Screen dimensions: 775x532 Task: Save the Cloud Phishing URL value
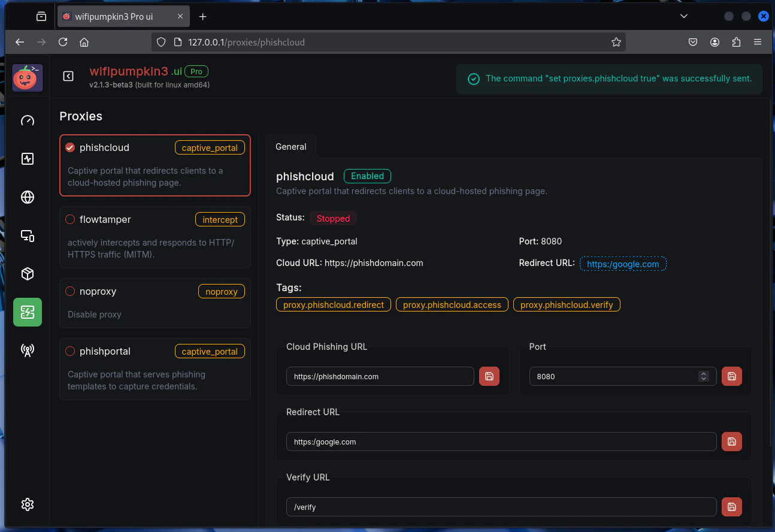(489, 376)
